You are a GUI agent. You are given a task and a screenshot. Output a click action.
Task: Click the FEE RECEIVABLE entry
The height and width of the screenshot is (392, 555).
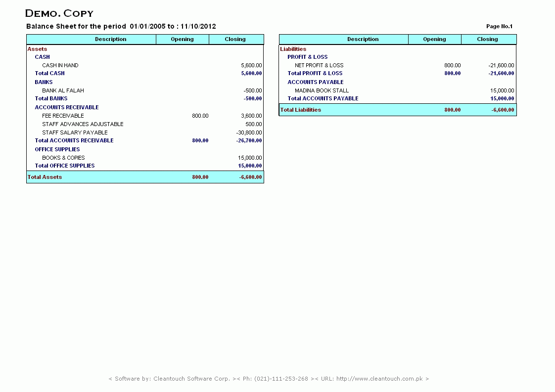pos(63,116)
